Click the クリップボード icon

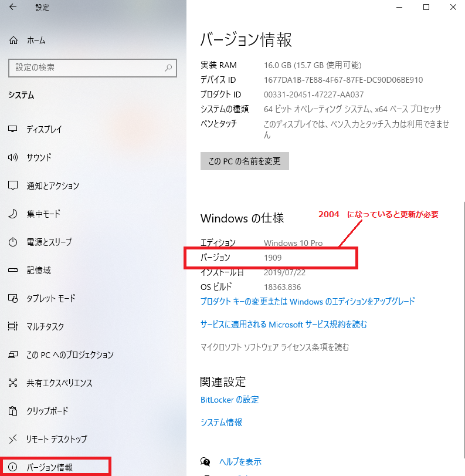[x=13, y=411]
